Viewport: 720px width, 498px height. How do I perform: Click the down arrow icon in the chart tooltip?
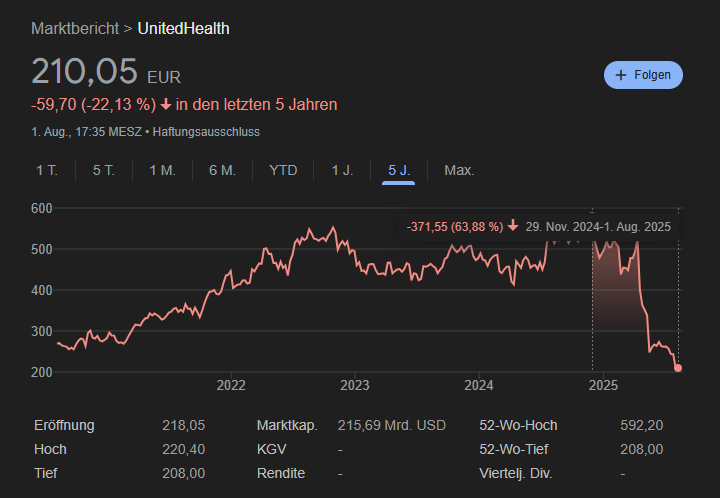(513, 226)
